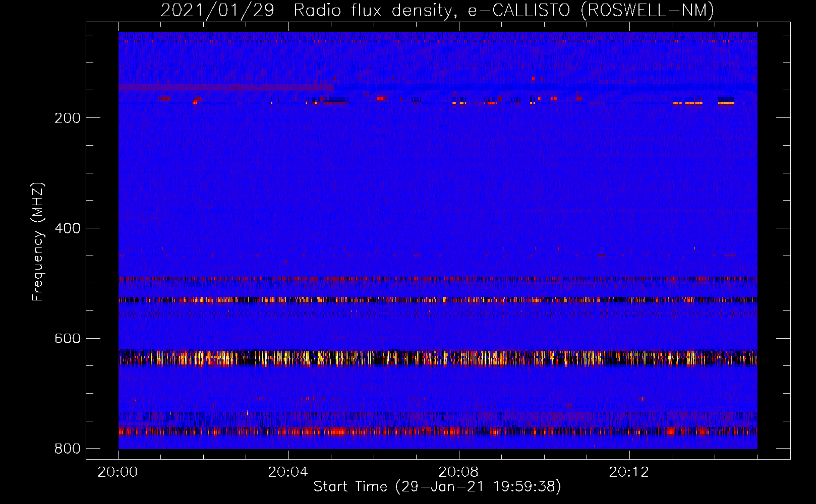Click the 20:08 time tick label
The height and width of the screenshot is (504, 816).
pyautogui.click(x=458, y=472)
